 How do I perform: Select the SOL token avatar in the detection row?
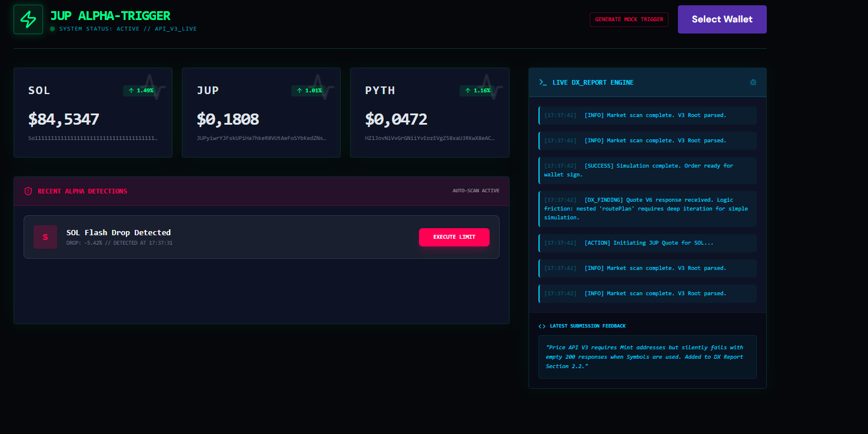45,237
